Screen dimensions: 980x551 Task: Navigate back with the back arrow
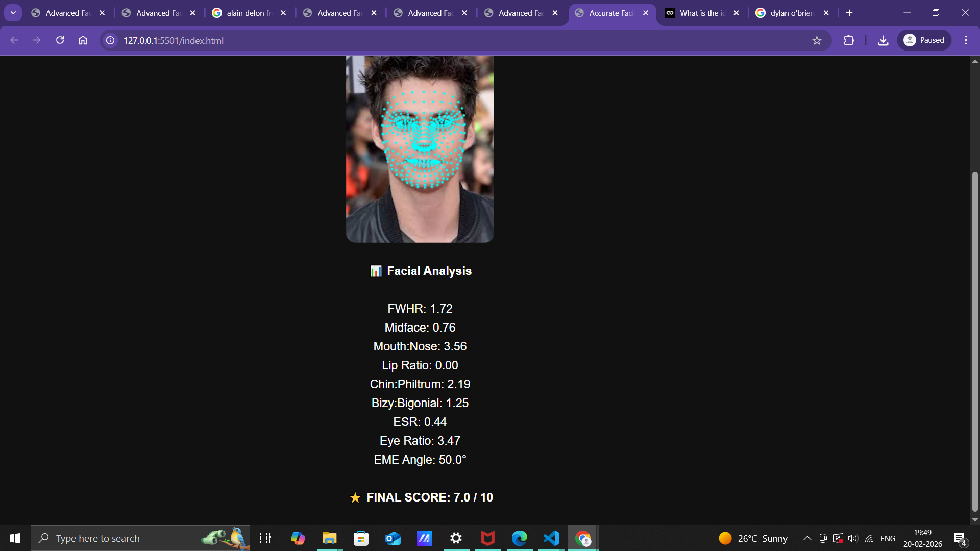(14, 40)
